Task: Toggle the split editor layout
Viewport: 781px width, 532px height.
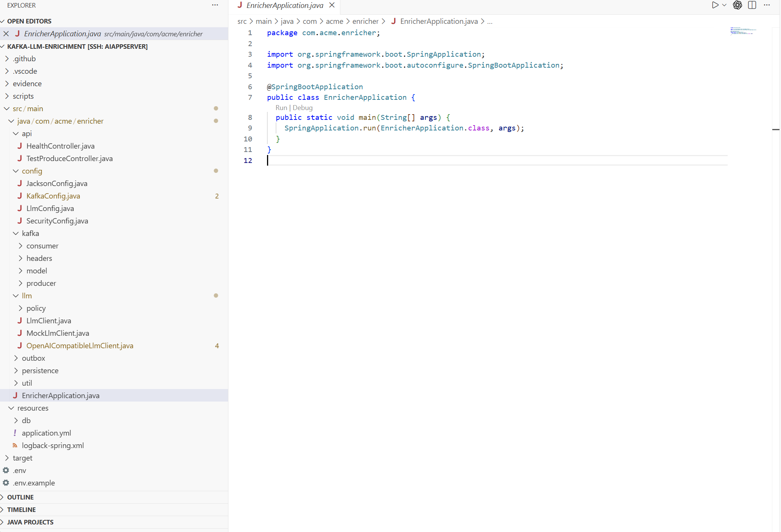Action: (752, 5)
